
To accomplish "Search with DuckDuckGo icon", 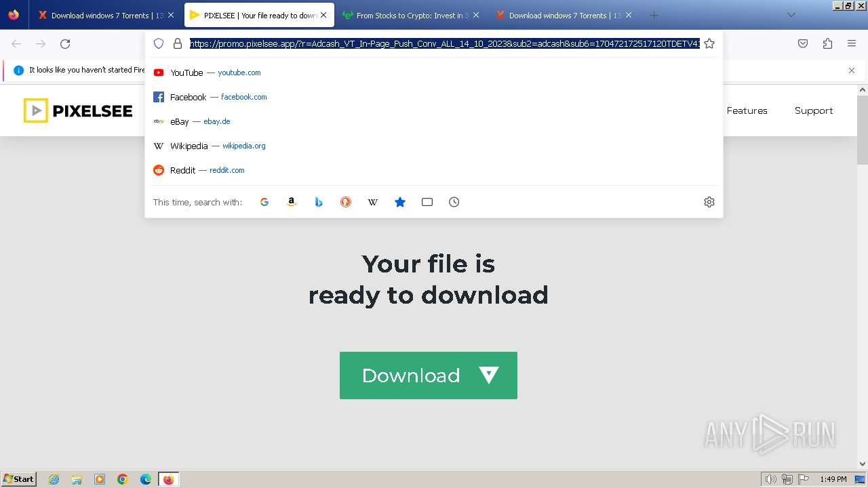I will (346, 202).
